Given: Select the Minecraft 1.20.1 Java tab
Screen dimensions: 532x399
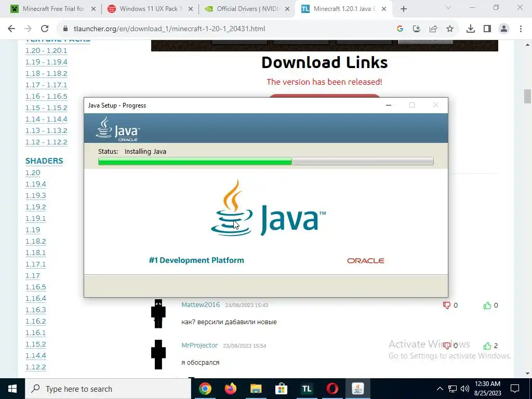Looking at the screenshot, I should 343,9.
